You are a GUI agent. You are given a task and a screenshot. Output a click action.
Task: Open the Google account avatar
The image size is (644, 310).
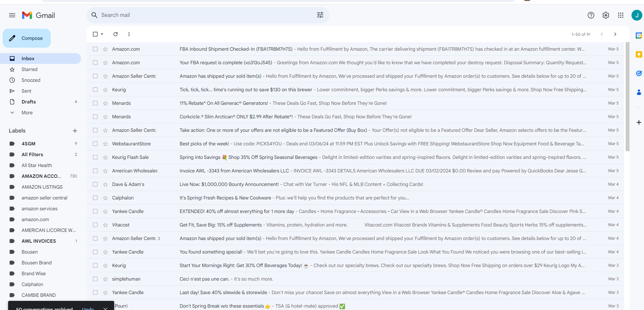pos(637,15)
